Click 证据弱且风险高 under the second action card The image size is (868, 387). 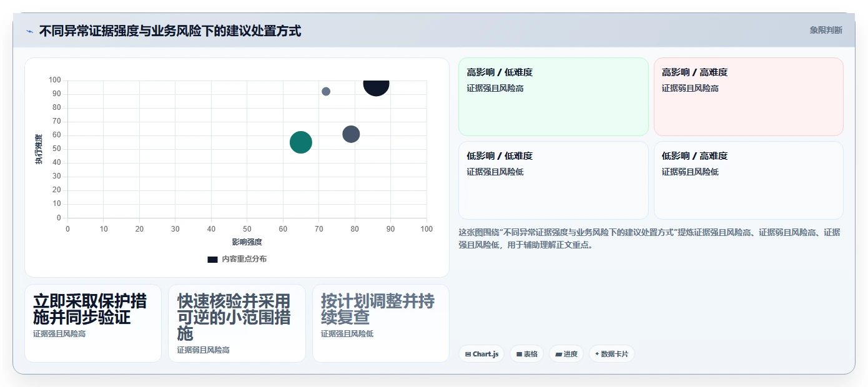click(x=203, y=350)
